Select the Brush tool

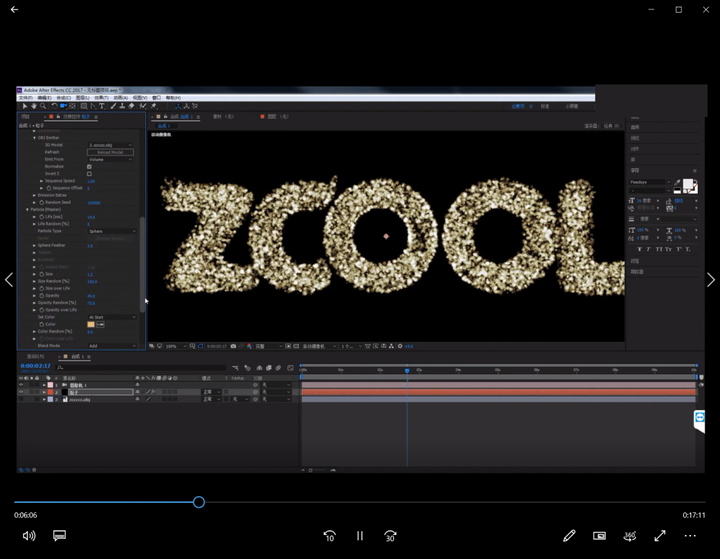pyautogui.click(x=113, y=106)
